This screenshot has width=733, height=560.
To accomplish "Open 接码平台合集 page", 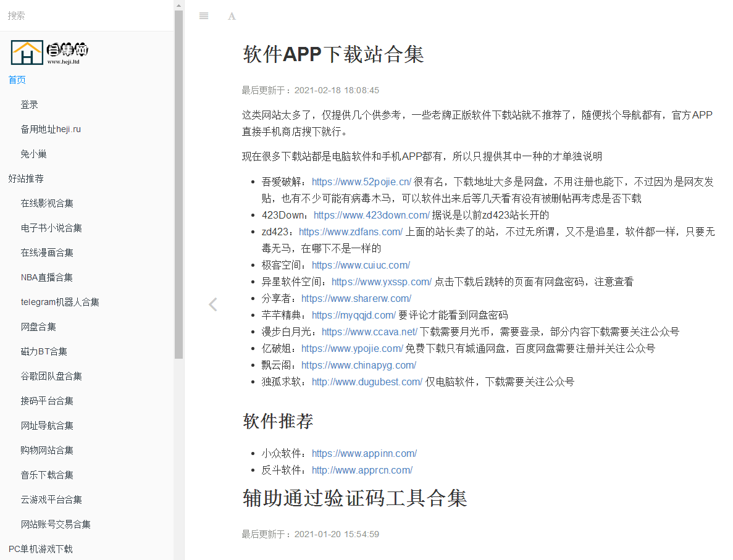I will [x=47, y=401].
